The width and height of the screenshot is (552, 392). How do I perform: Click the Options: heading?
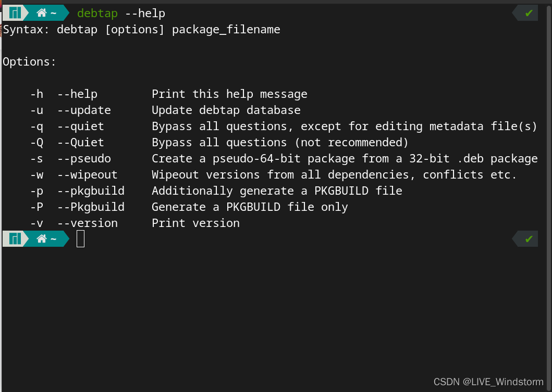pyautogui.click(x=29, y=62)
